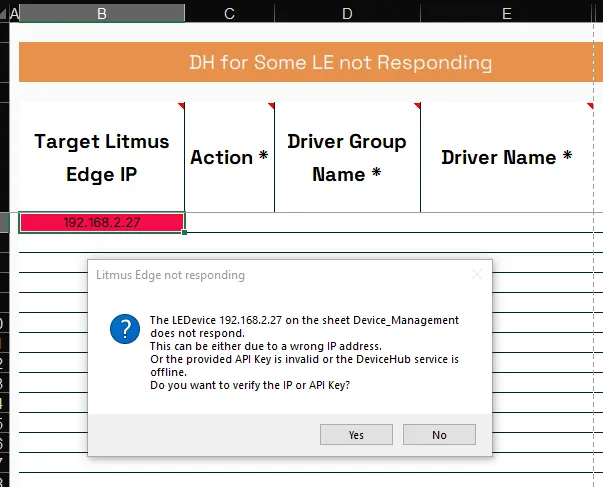Click No in the Litmus Edge dialog
The height and width of the screenshot is (487, 603).
(439, 435)
